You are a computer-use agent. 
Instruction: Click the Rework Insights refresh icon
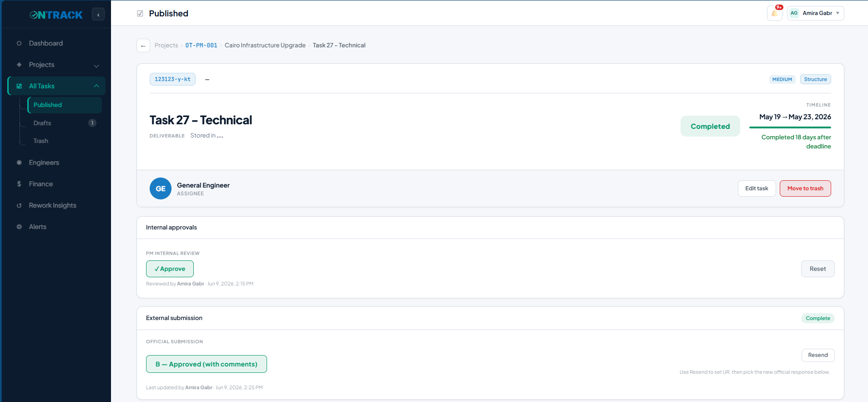pyautogui.click(x=19, y=205)
